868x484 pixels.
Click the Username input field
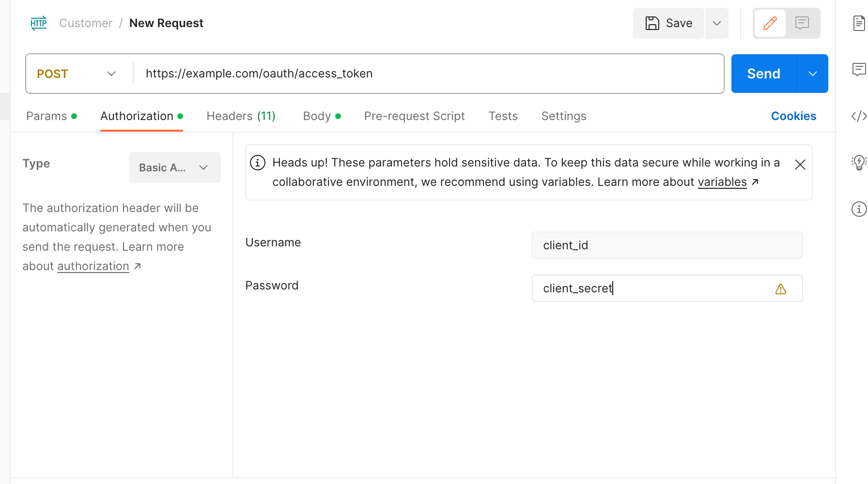(667, 245)
